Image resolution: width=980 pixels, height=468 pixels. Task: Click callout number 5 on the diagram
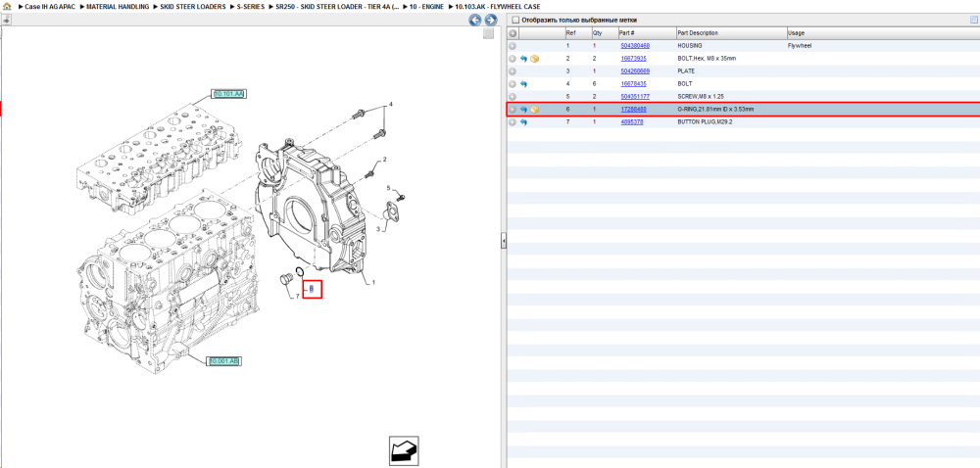pyautogui.click(x=388, y=188)
